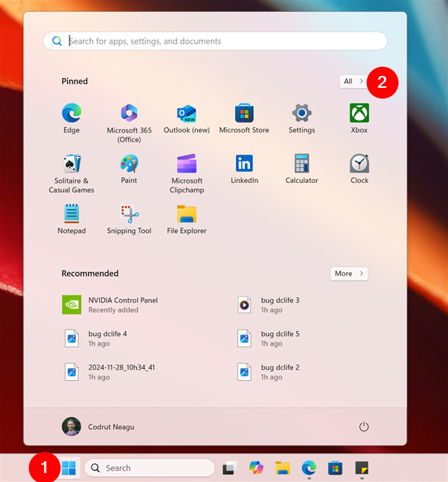This screenshot has width=448, height=482.
Task: Click the power button icon
Action: coord(364,427)
